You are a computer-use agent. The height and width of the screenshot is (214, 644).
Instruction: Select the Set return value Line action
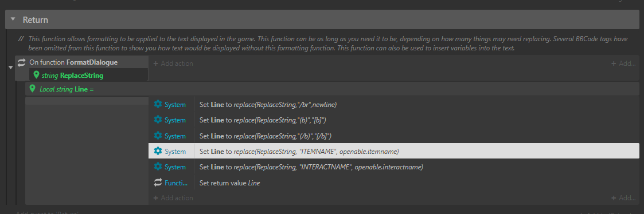point(229,183)
